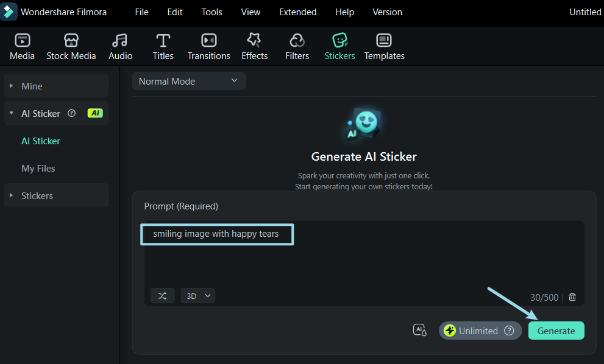This screenshot has width=604, height=364.
Task: Open the 3D style dropdown
Action: click(198, 295)
